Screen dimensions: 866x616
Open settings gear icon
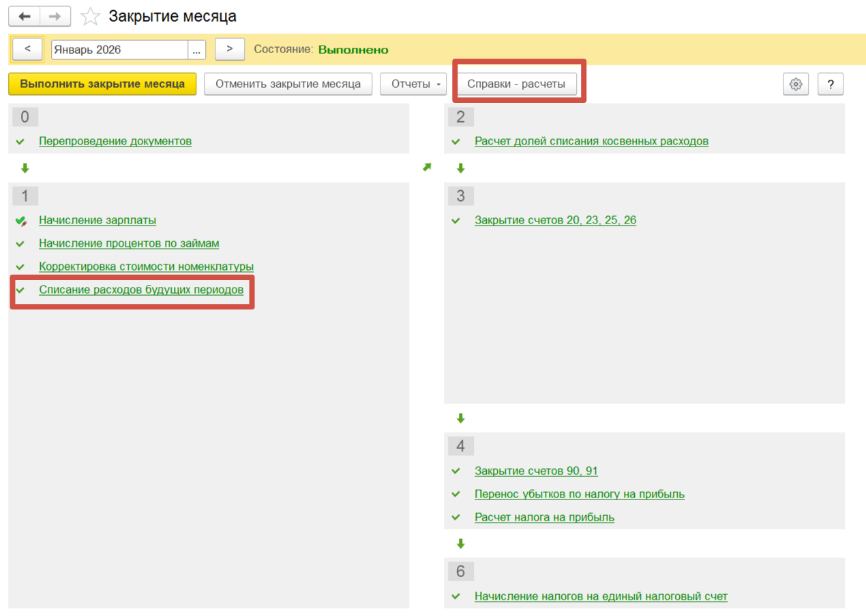pos(795,84)
